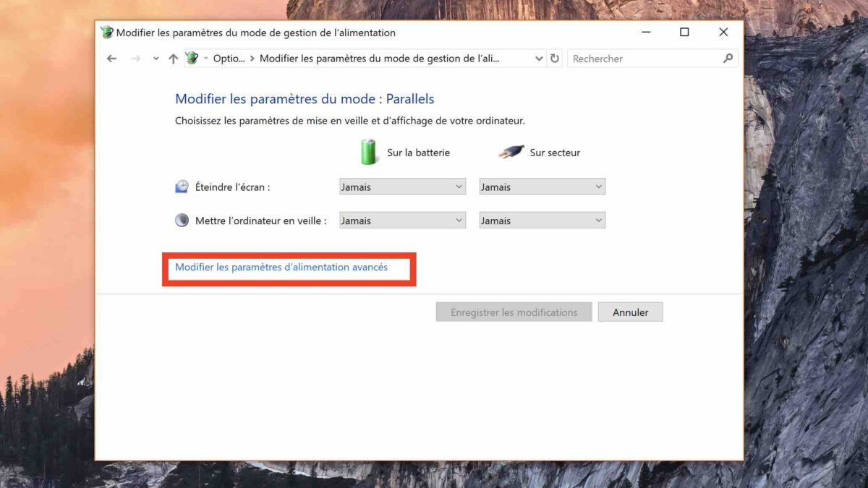Open recent locations chevron near navigation arrows
Screen dimensions: 868x488
pos(156,59)
